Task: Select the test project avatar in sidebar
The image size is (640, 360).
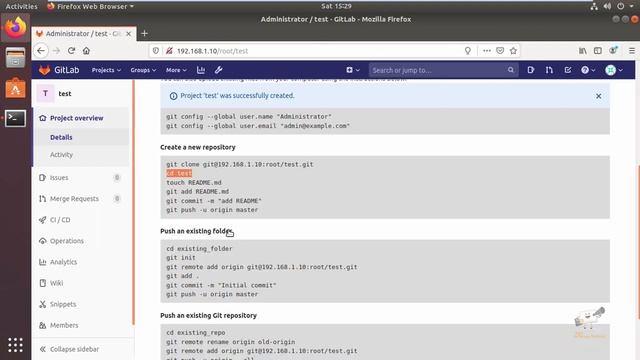Action: 45,93
